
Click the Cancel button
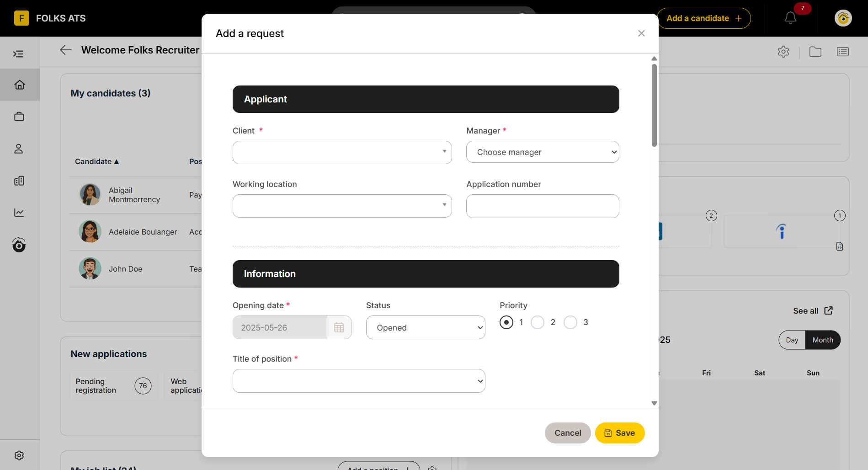(568, 433)
